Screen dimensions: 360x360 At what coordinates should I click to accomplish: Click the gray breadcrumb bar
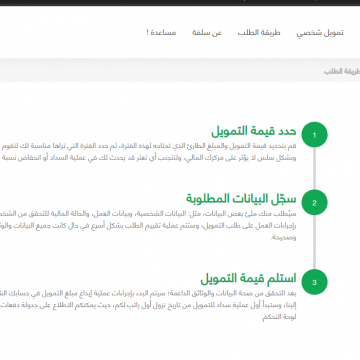click(180, 70)
